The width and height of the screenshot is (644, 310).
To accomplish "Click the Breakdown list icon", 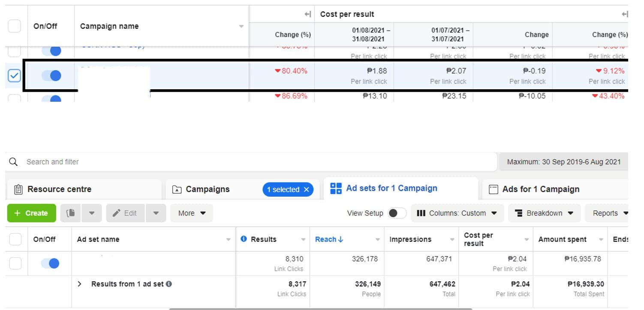I will (518, 213).
